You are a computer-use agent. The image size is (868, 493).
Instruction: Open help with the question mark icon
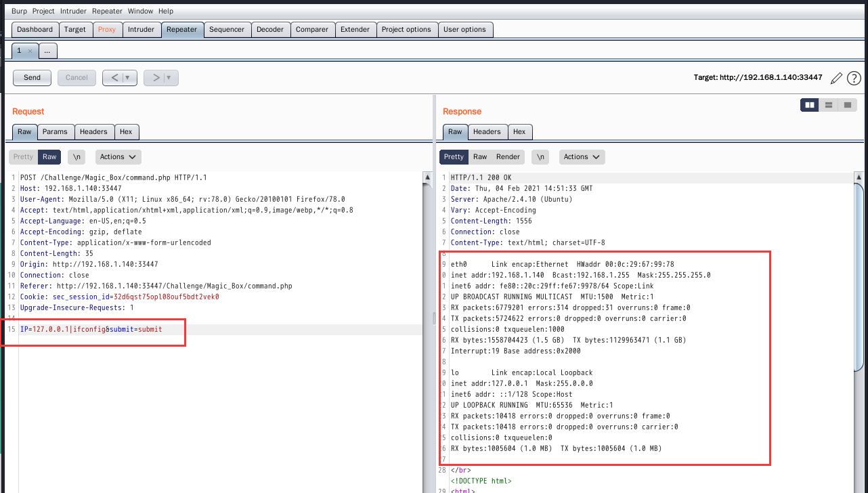854,79
